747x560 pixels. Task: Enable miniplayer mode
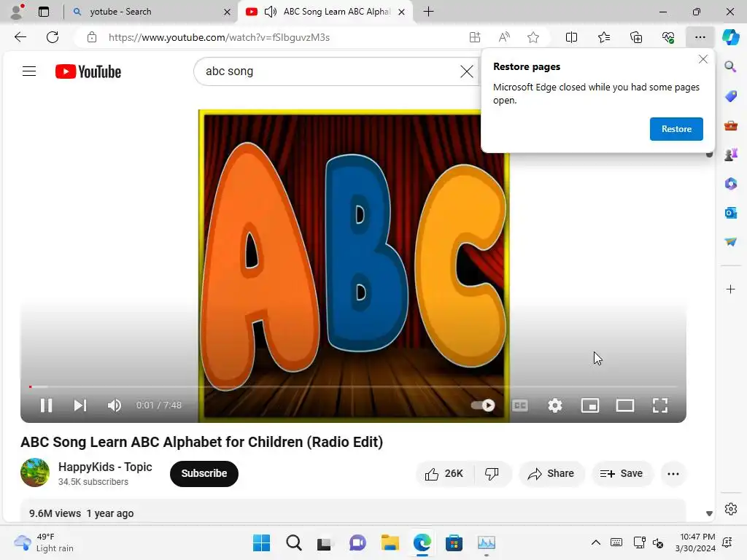coord(589,405)
